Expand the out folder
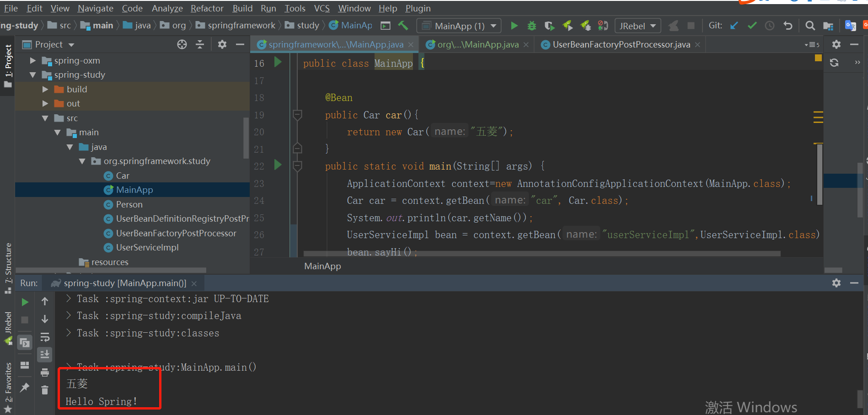868x415 pixels. 45,103
